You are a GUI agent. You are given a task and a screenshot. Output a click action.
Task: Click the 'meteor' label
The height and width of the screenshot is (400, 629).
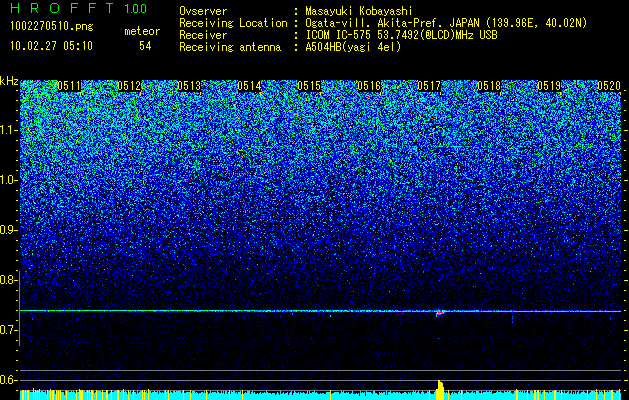(142, 31)
